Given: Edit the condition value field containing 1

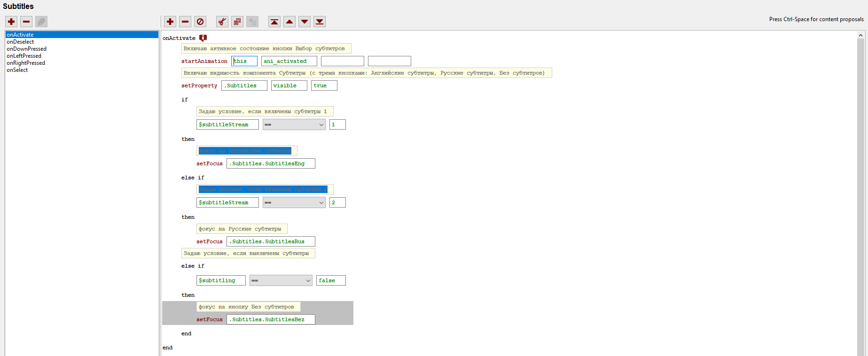Looking at the screenshot, I should tap(337, 124).
